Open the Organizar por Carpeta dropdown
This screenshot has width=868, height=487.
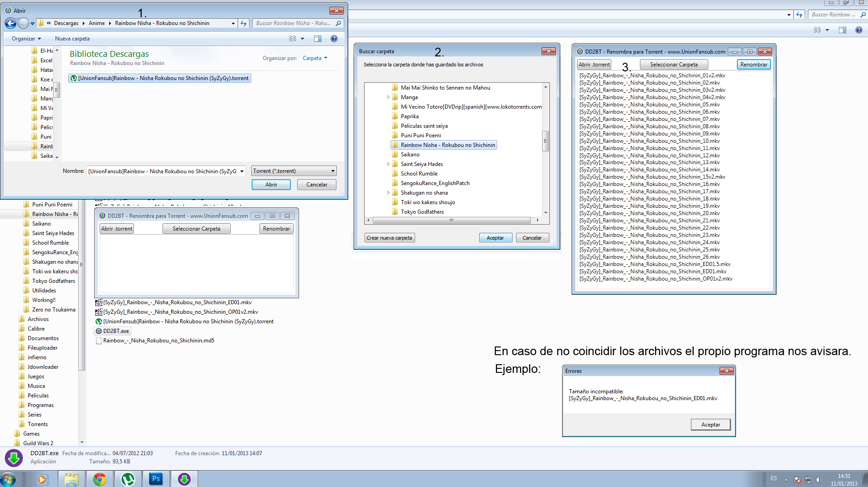point(315,58)
